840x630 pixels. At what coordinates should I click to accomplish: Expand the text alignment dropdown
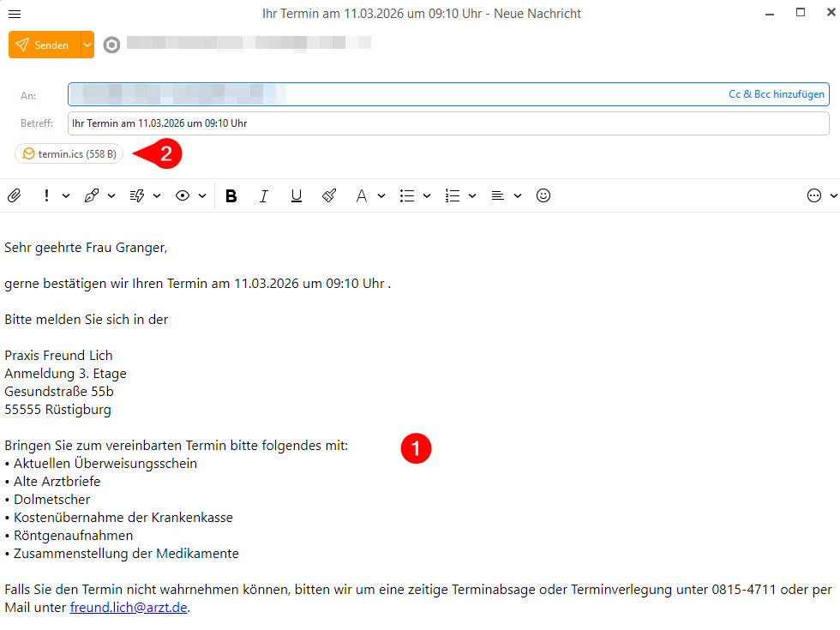(518, 195)
